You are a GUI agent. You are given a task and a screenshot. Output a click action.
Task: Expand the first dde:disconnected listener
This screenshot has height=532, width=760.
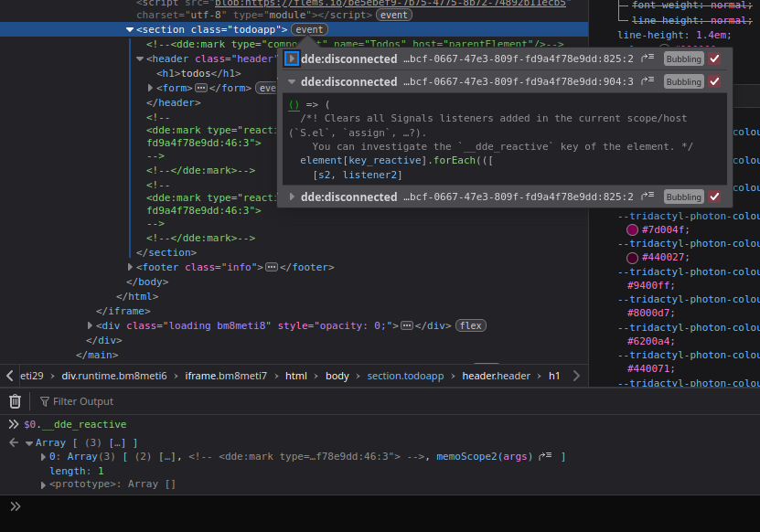[x=292, y=59]
